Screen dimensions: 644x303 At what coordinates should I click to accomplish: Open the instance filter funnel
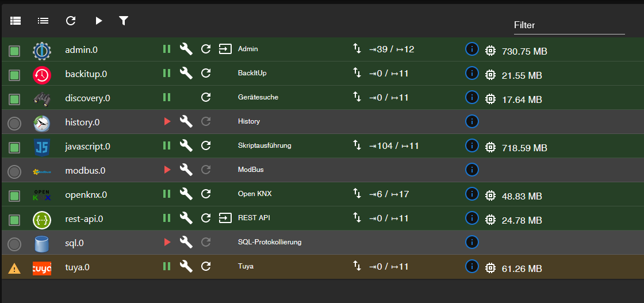(x=124, y=21)
